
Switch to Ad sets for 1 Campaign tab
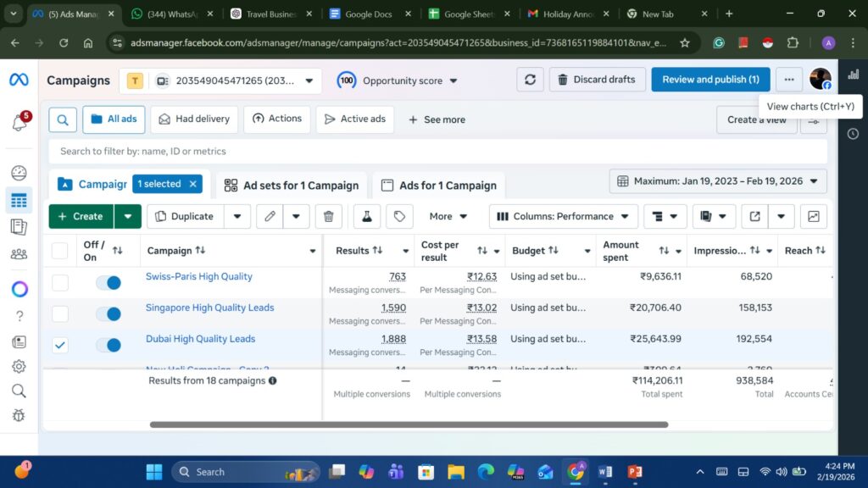[292, 186]
